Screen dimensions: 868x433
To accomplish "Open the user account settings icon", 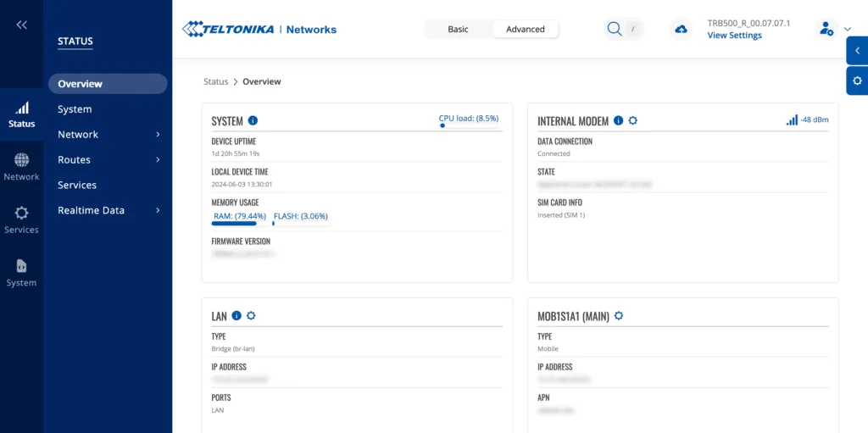I will (826, 29).
